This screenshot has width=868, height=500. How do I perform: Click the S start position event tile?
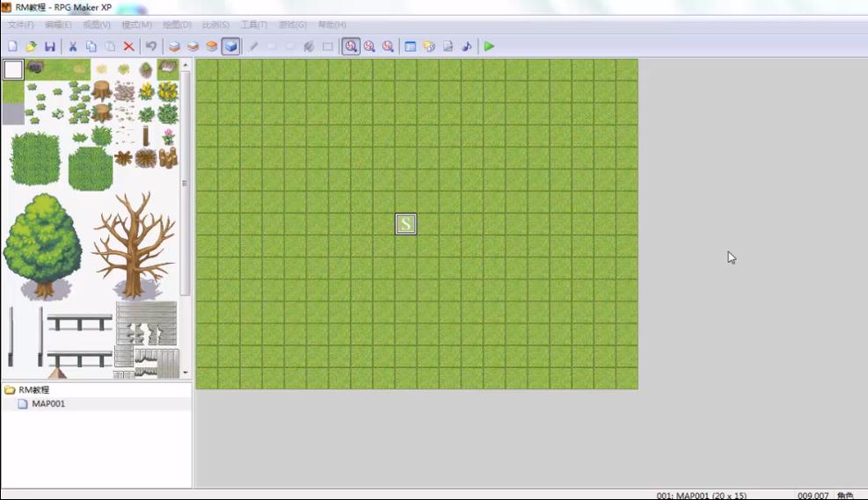click(x=405, y=224)
